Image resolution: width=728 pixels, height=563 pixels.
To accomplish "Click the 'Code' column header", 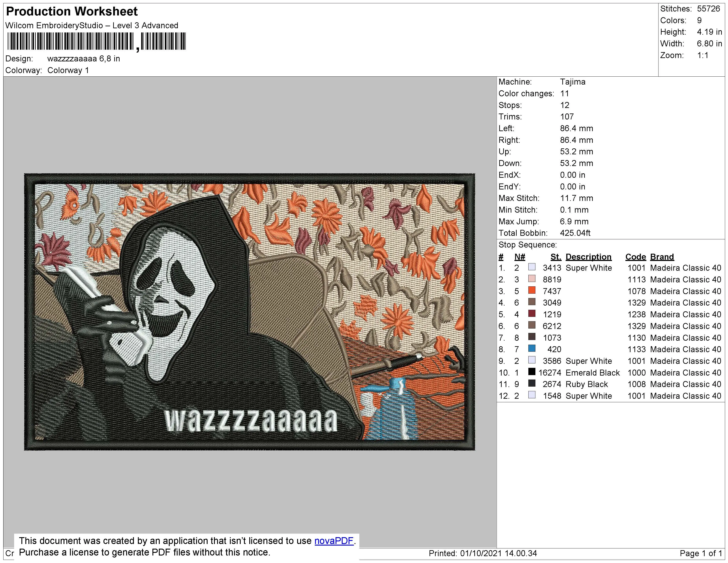I will [635, 257].
